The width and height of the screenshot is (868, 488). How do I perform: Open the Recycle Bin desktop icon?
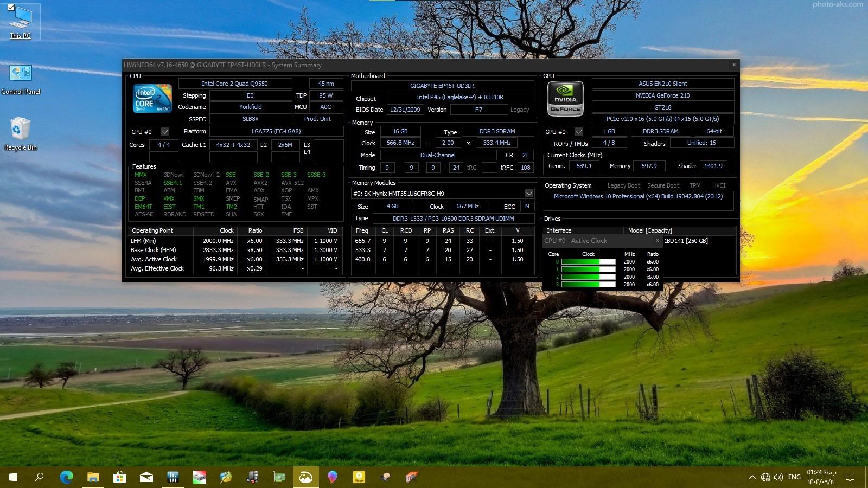click(x=21, y=129)
